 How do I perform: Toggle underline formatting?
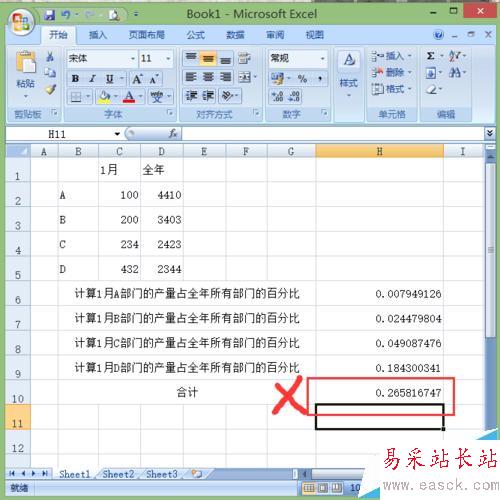[110, 79]
